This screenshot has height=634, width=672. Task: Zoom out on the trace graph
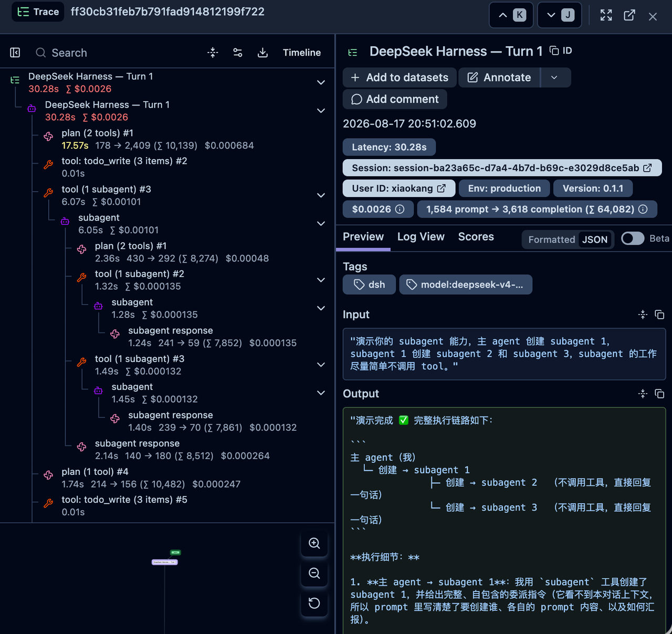click(x=314, y=573)
